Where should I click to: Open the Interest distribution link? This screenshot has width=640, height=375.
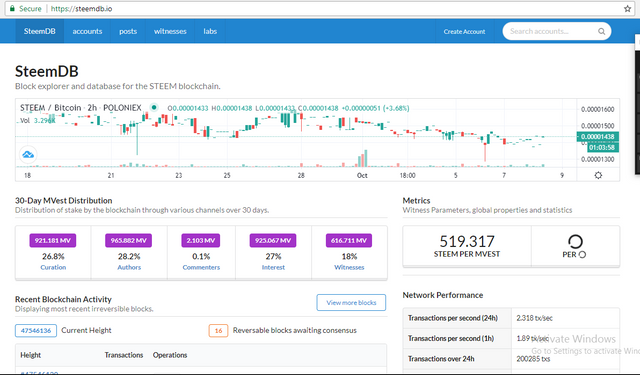pyautogui.click(x=273, y=267)
